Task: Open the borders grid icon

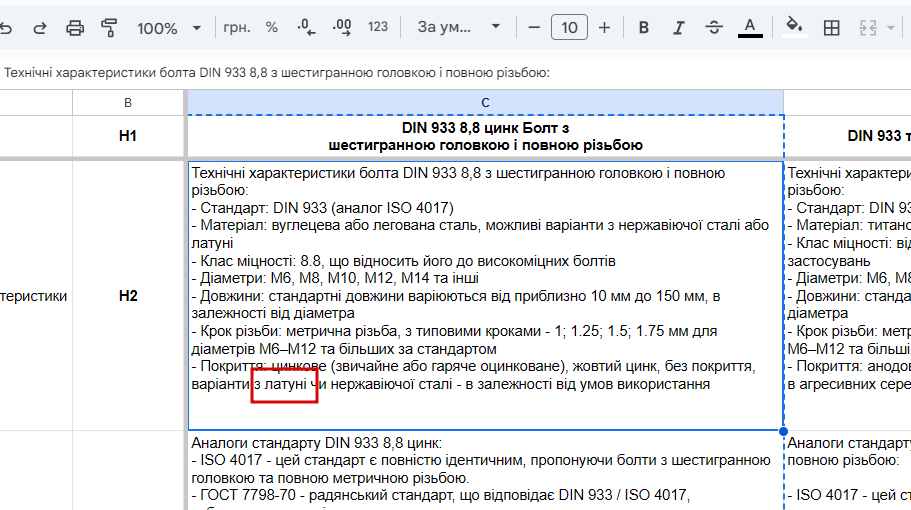Action: point(831,27)
